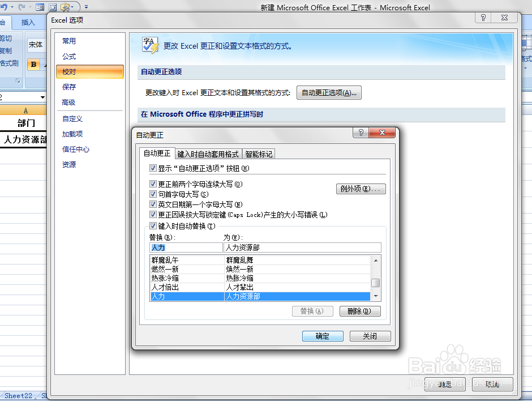Screen dimensions: 532x401
Task: Open the 例外项(E) exceptions dialog
Action: tap(361, 189)
